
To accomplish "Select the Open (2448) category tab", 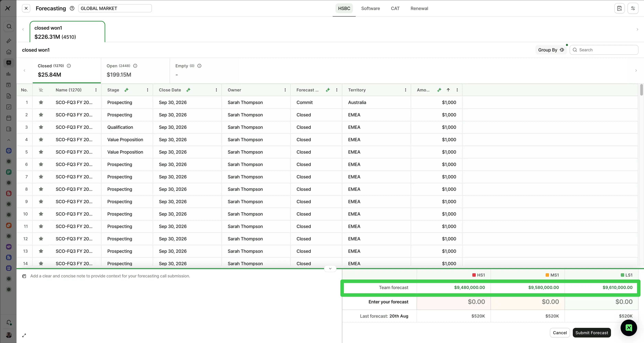I will (x=135, y=71).
